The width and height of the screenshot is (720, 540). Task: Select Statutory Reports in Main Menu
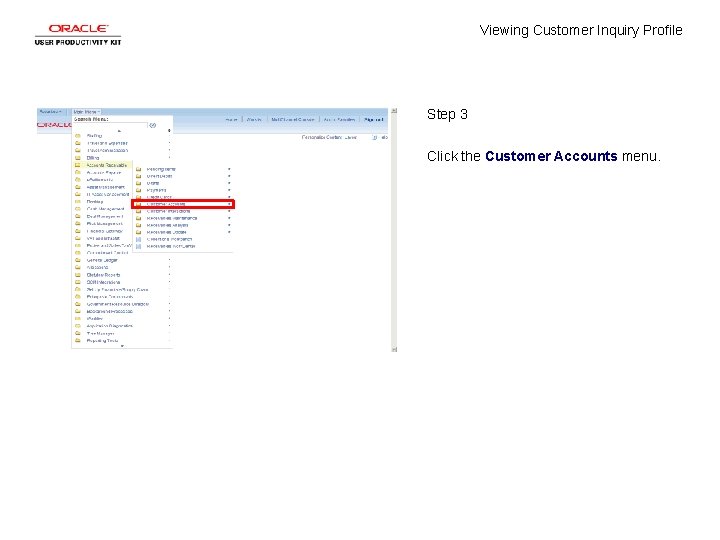click(103, 275)
